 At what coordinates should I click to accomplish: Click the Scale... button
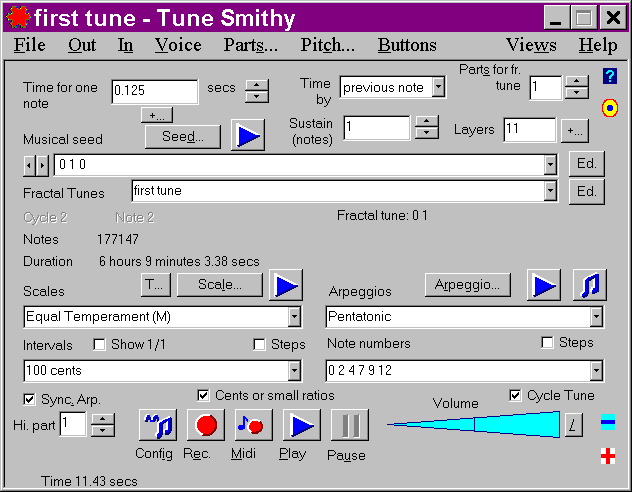220,285
